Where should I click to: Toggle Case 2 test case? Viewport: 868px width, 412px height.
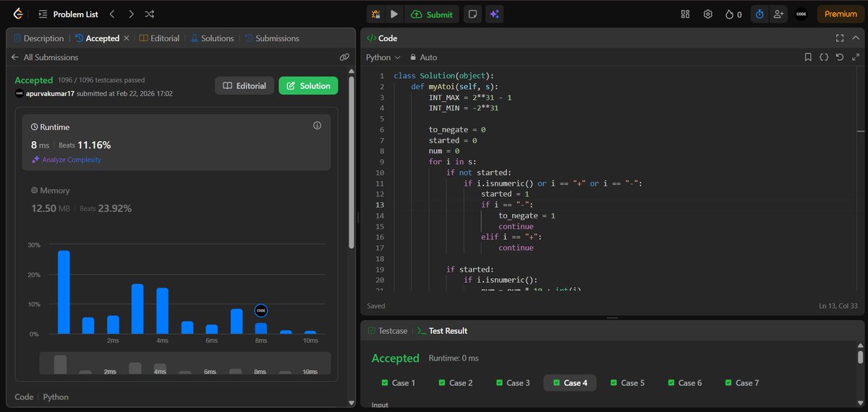pos(456,382)
